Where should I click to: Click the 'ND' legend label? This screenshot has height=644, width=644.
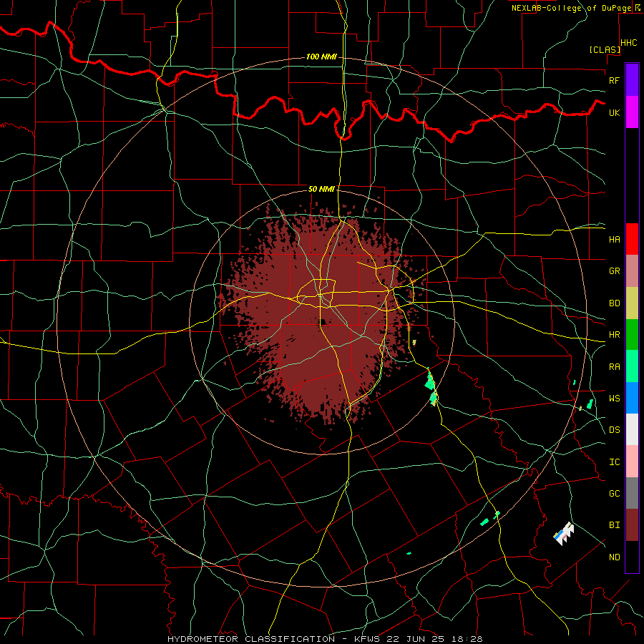point(614,557)
